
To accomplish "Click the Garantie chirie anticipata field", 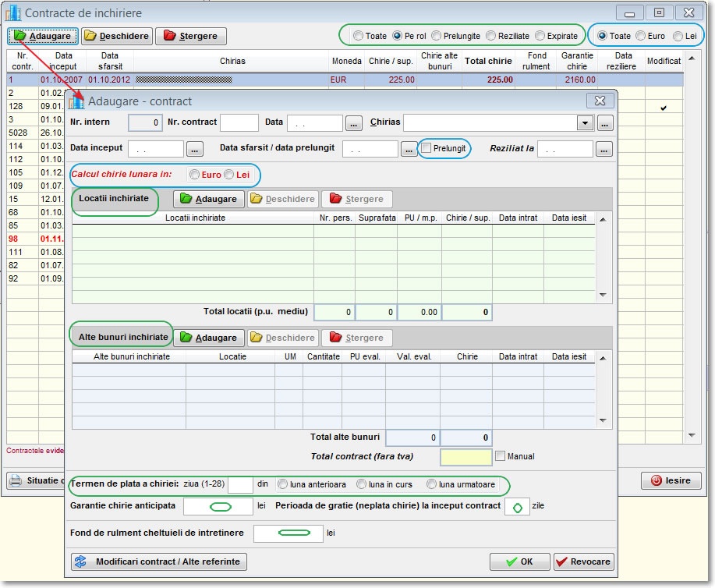I will tap(218, 506).
